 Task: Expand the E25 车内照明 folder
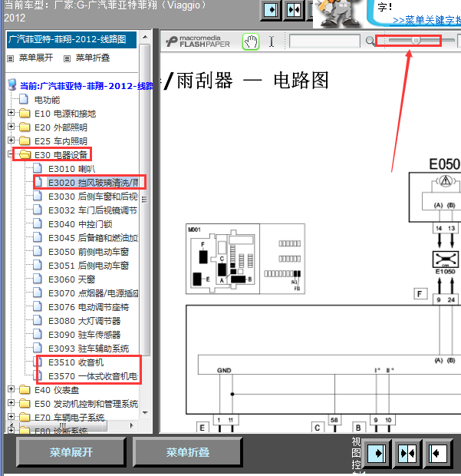click(11, 140)
